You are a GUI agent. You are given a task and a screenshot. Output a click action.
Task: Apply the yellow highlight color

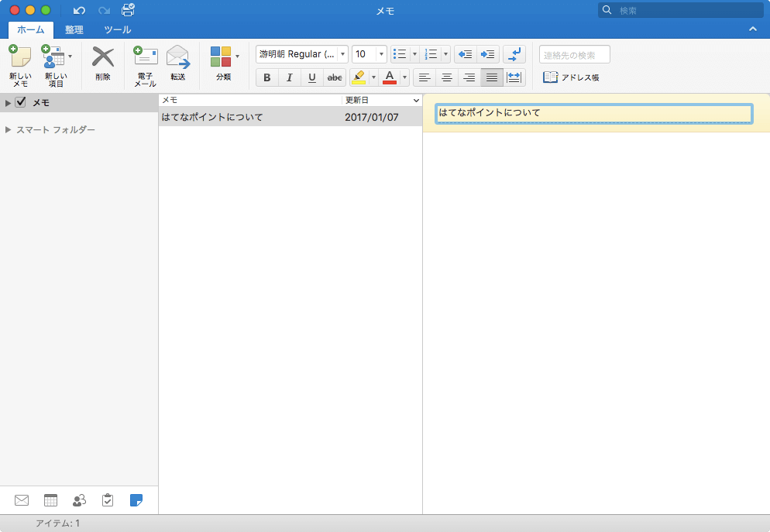(359, 77)
